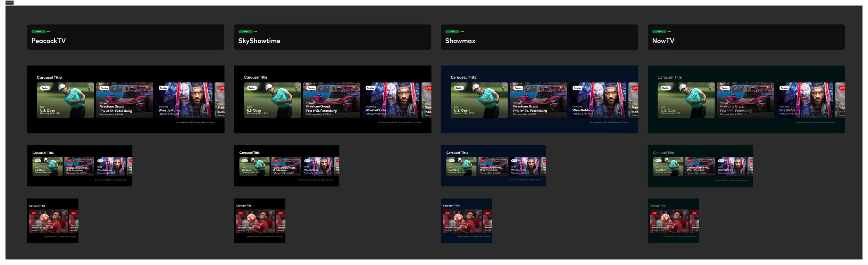Open the U.S. Open card in medium SkyShowtime carousel
The image size is (868, 265).
254,167
